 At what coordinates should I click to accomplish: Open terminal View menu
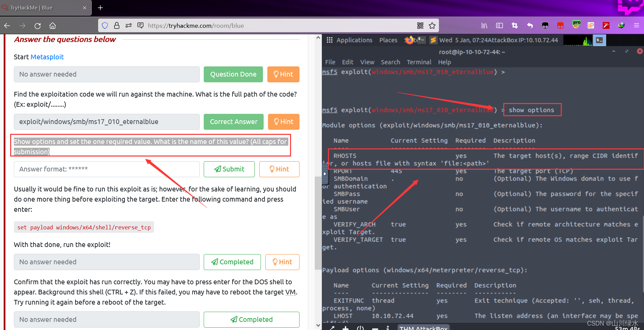[367, 62]
